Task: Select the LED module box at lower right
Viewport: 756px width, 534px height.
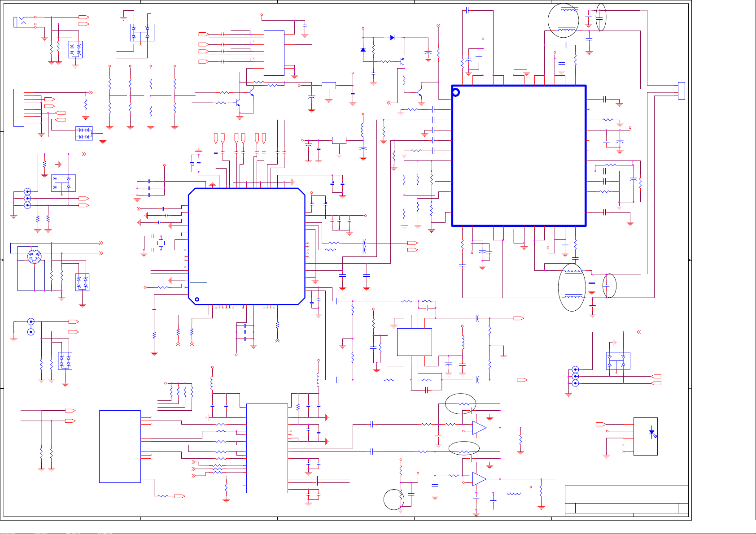Action: pos(646,436)
